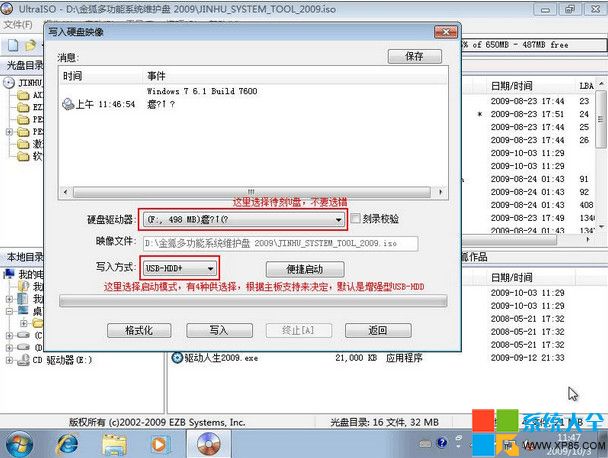
Task: Click the 便捷启动 button
Action: pyautogui.click(x=305, y=269)
